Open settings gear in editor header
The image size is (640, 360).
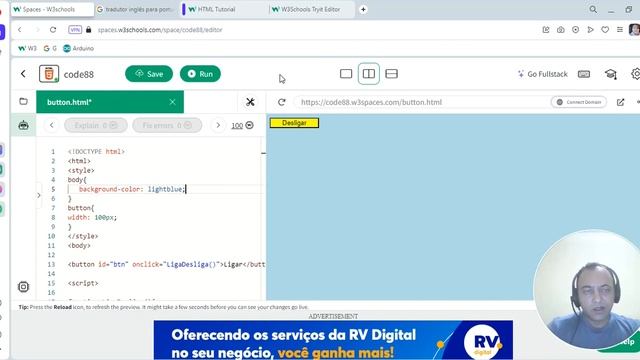[x=636, y=74]
